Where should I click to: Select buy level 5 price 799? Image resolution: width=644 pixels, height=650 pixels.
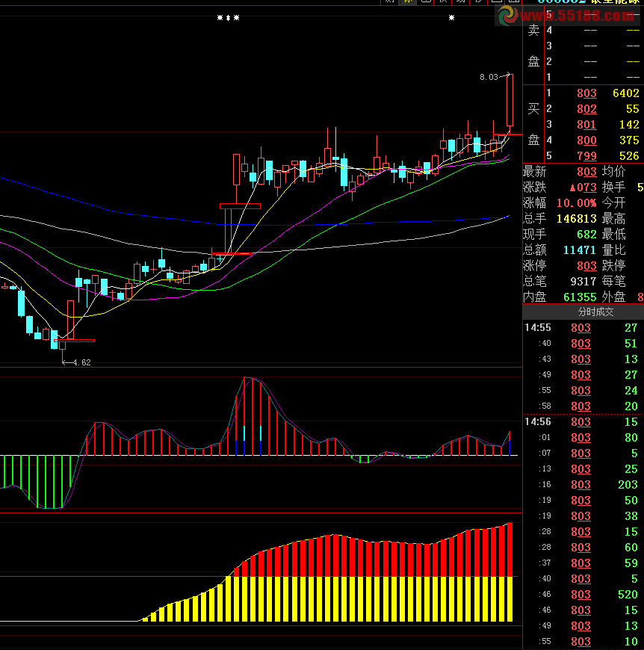(x=586, y=156)
